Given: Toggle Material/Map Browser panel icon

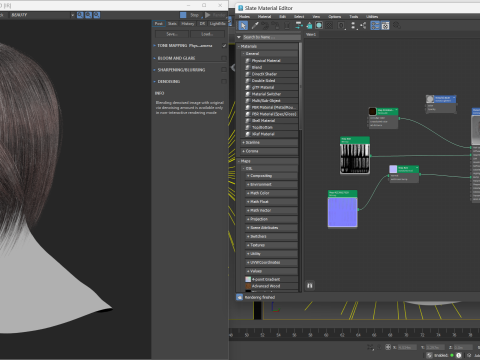Looking at the screenshot, I should pos(375,25).
